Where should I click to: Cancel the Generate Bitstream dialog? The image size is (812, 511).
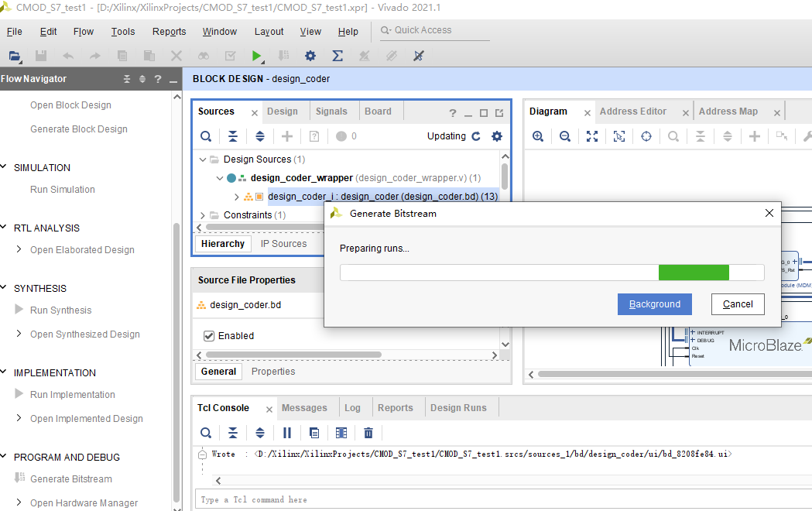point(738,304)
